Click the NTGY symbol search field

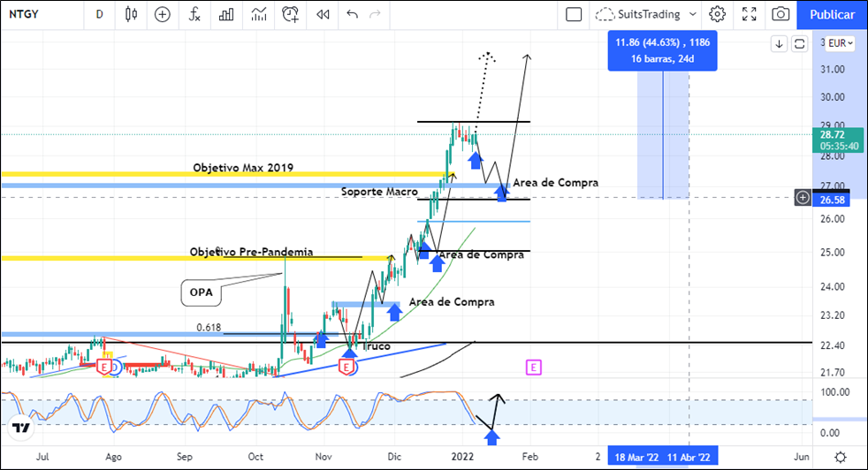point(35,14)
